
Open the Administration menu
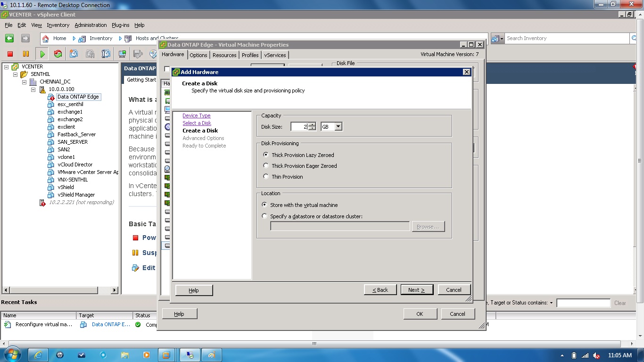pos(91,25)
